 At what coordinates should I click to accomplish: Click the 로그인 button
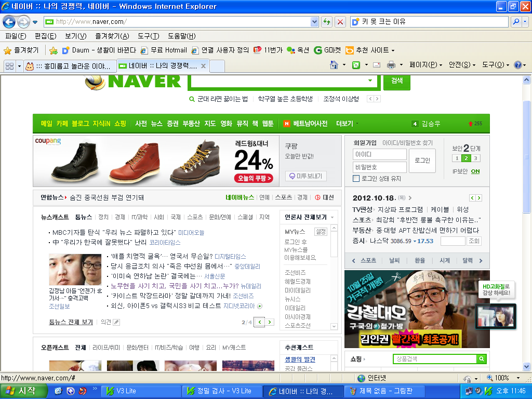(x=422, y=161)
